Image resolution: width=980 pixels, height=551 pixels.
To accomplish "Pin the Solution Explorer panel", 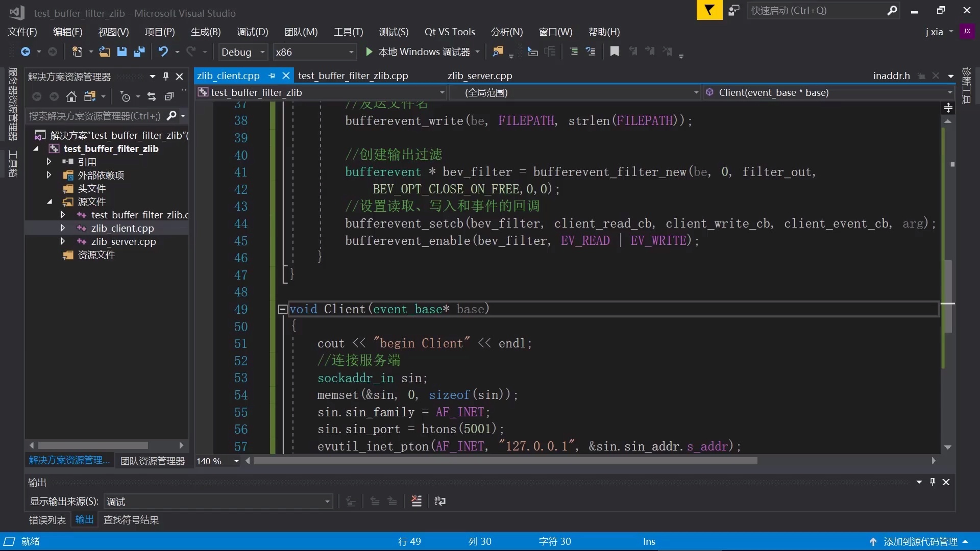I will tap(165, 77).
